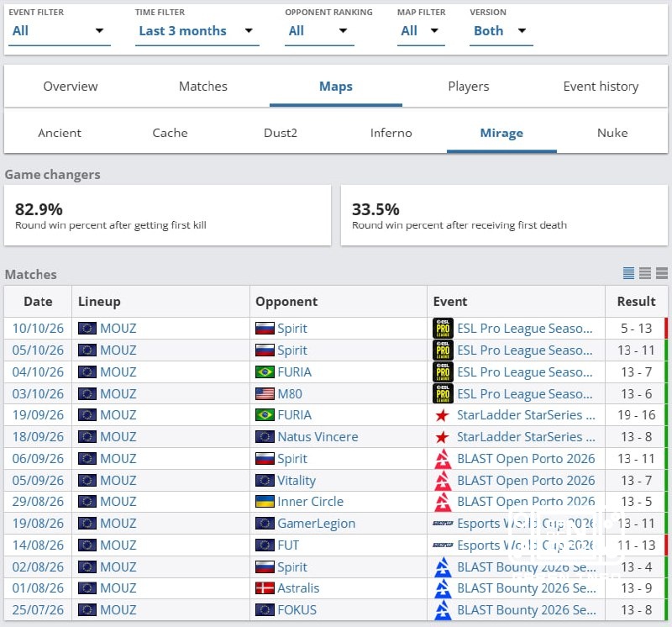Click the 19 - 16 result cell
Screen dimensions: 672x627
click(637, 415)
